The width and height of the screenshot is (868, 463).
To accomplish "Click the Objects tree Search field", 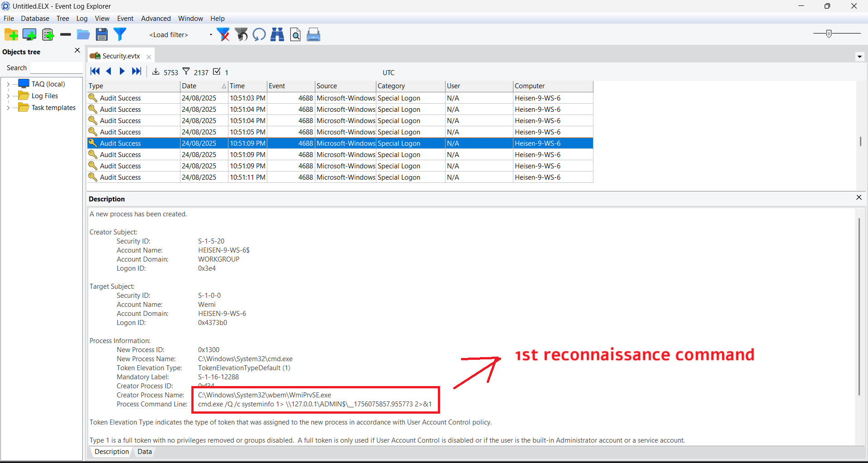I will [56, 68].
